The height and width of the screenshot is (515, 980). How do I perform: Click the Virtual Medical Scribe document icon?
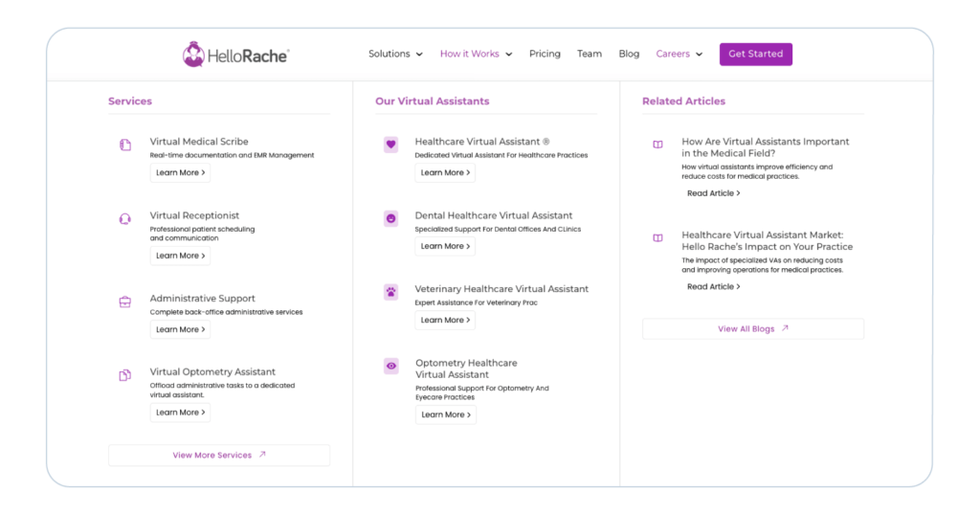(125, 145)
